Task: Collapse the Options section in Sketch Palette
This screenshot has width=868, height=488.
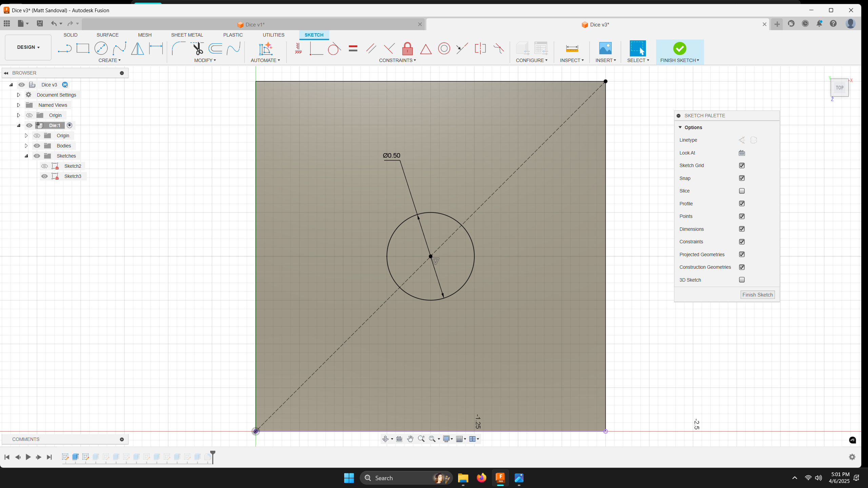Action: click(680, 127)
